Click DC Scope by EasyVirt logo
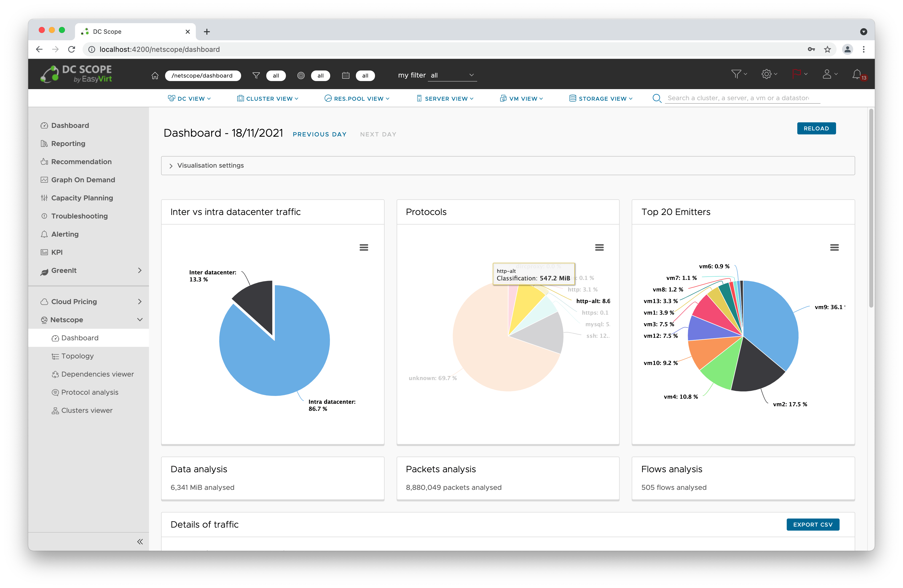Image resolution: width=903 pixels, height=588 pixels. click(x=77, y=73)
